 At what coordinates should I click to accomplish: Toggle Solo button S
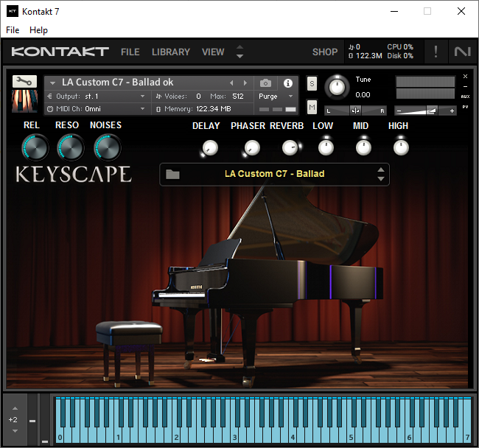[x=312, y=83]
